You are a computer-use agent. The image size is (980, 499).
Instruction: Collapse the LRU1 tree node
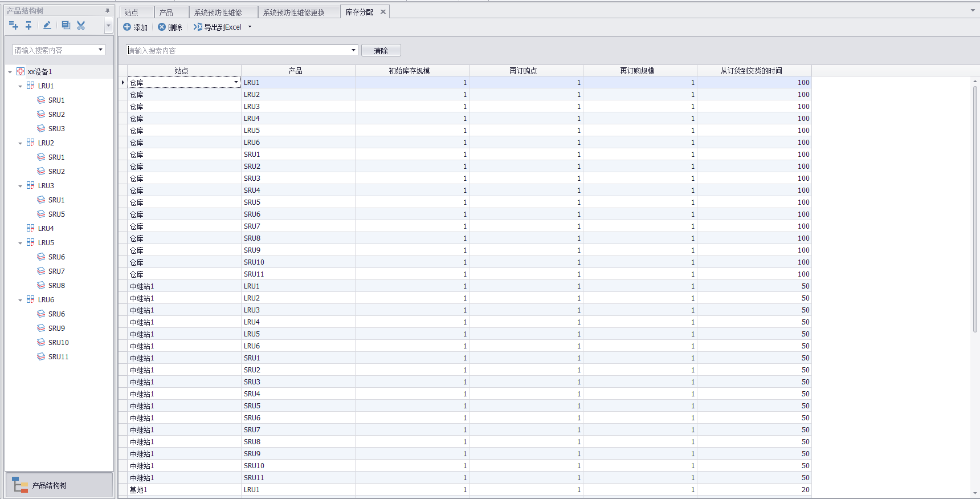coord(21,86)
